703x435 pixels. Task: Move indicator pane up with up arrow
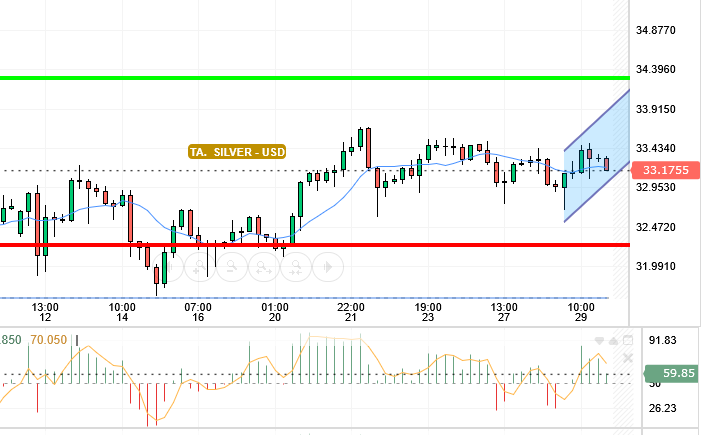click(x=613, y=341)
